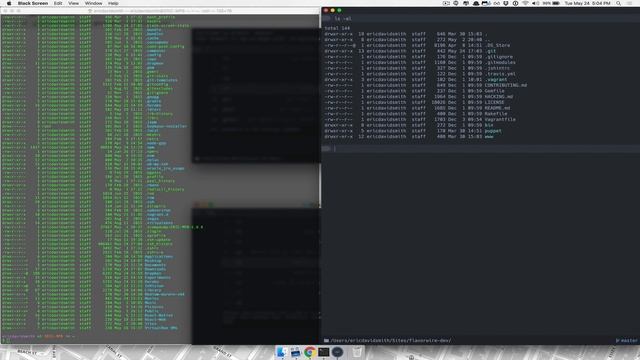Click the Wi-Fi status icon
640x360 pixels.
pyautogui.click(x=525, y=3)
